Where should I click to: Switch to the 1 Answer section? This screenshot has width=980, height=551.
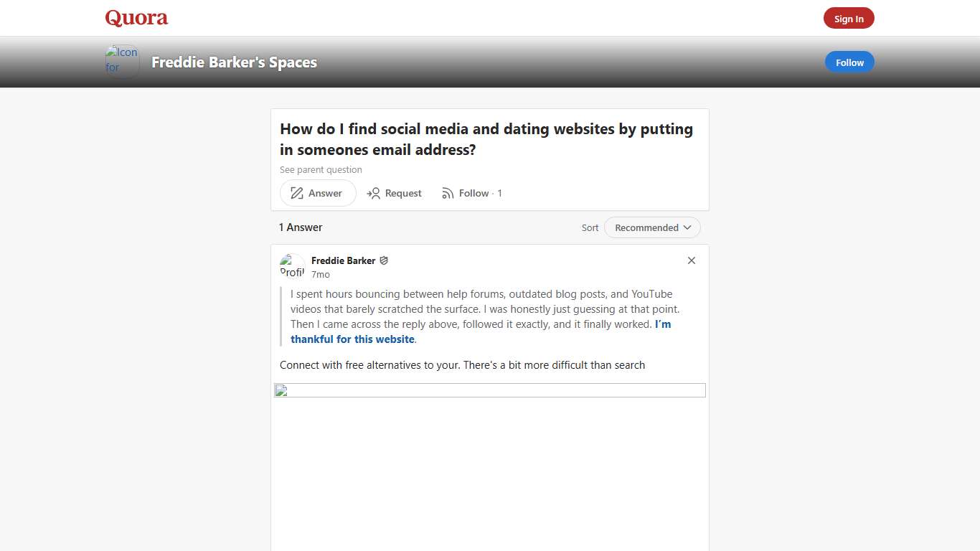[x=300, y=227]
